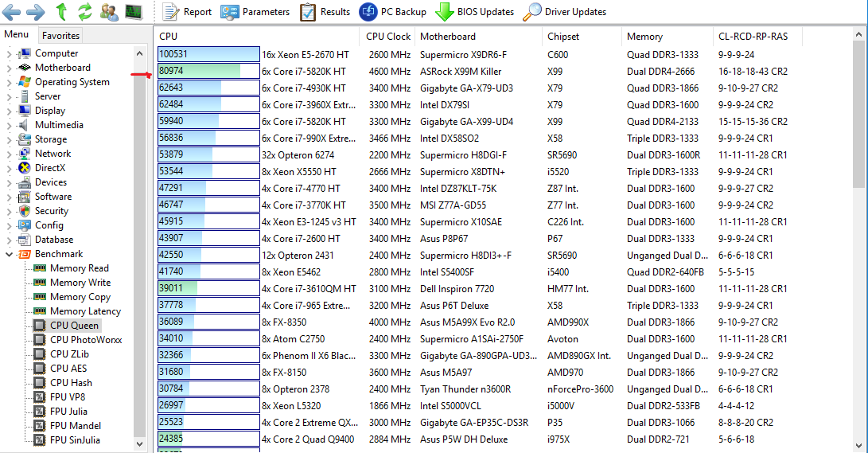Open the Memory Latency benchmark
Screen dimensions: 868x453
[85, 311]
